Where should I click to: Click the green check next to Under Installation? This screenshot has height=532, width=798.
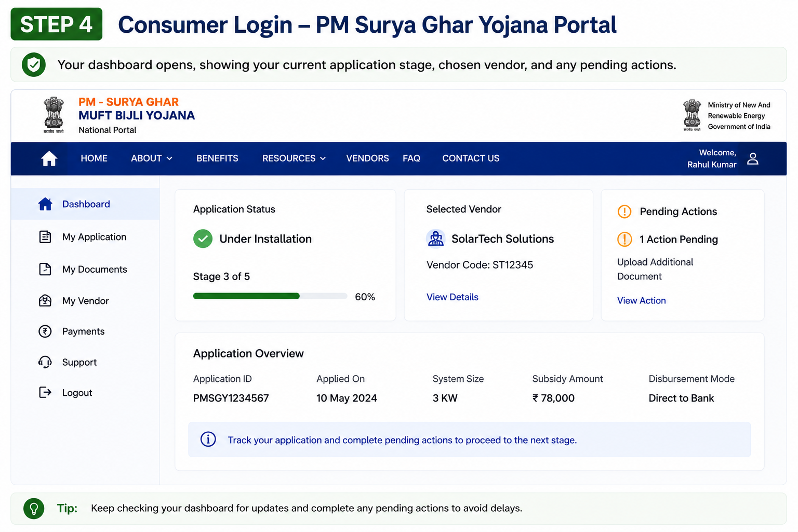click(203, 239)
